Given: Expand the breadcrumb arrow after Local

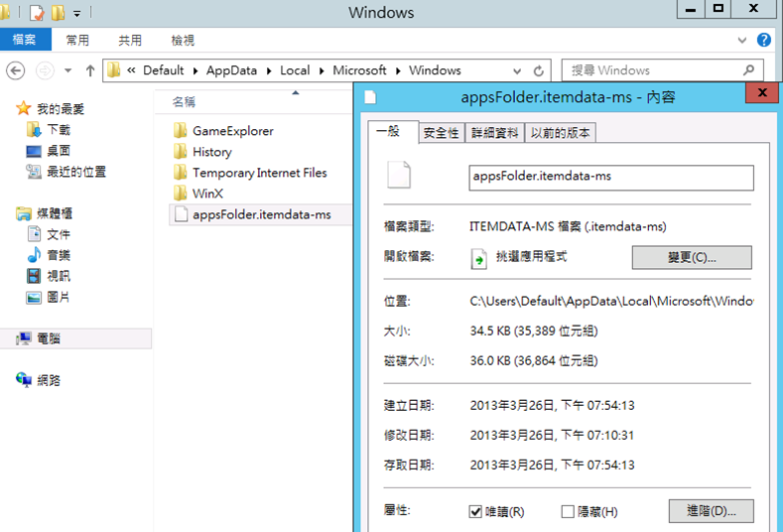Looking at the screenshot, I should [x=322, y=70].
